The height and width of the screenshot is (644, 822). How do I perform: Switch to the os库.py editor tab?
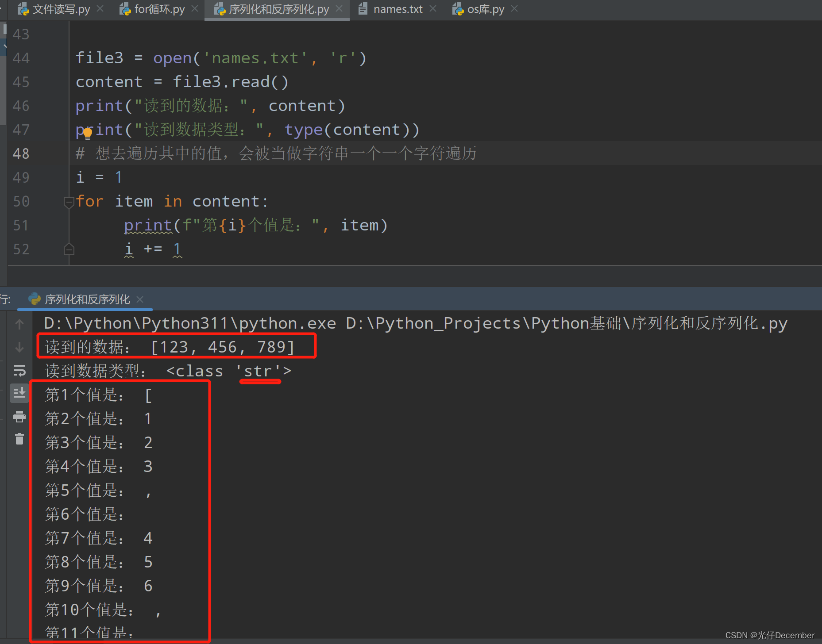coord(486,9)
